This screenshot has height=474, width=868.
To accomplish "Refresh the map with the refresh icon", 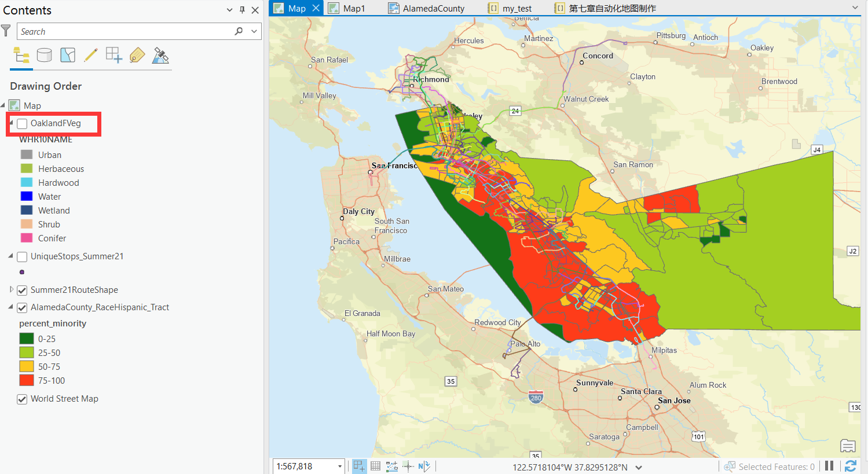I will pyautogui.click(x=851, y=466).
